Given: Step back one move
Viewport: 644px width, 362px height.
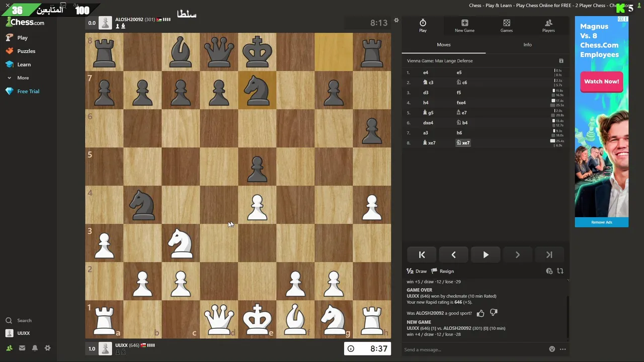Looking at the screenshot, I should pos(453,255).
